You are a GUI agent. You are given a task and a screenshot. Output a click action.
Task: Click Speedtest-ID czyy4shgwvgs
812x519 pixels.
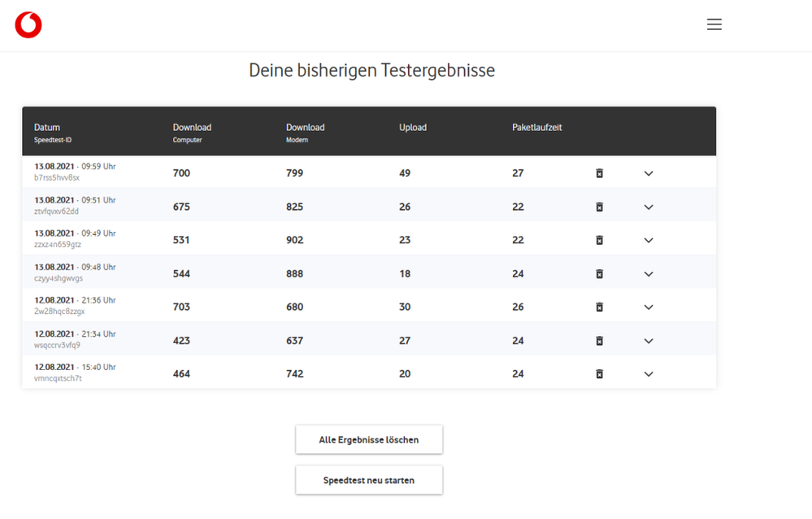pos(59,278)
